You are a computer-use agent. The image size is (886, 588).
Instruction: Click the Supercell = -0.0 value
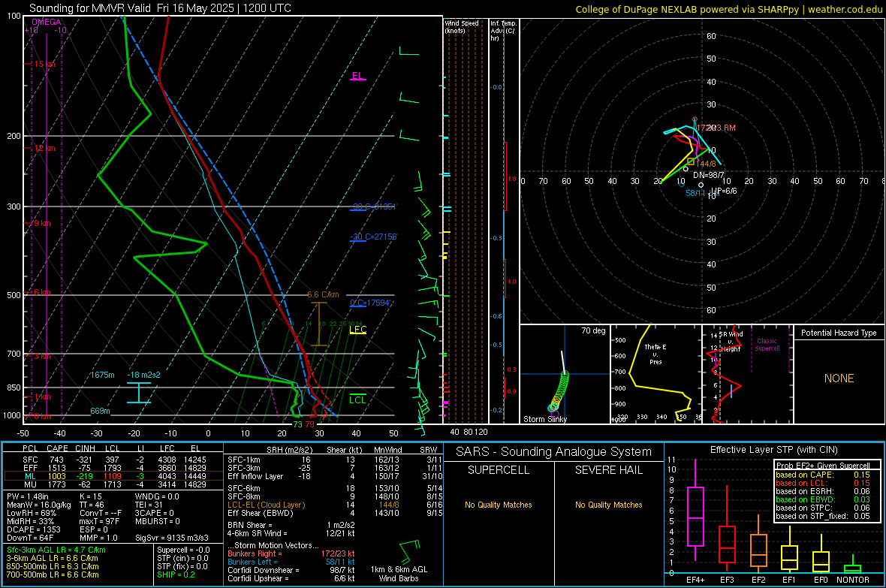(x=183, y=550)
